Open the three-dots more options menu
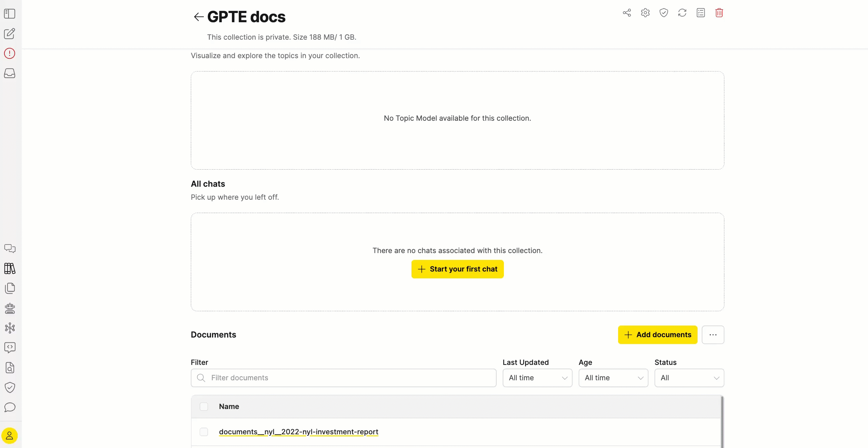 [713, 335]
